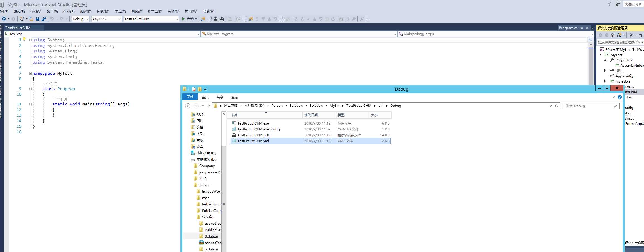This screenshot has height=252, width=644.
Task: Click the pending changes filter clock icon
Action: 631,35
